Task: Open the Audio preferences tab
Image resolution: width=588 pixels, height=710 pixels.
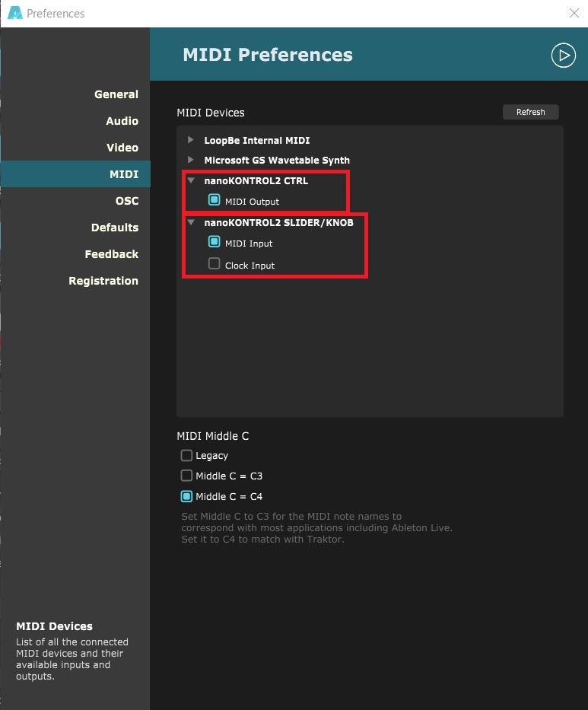Action: (122, 121)
